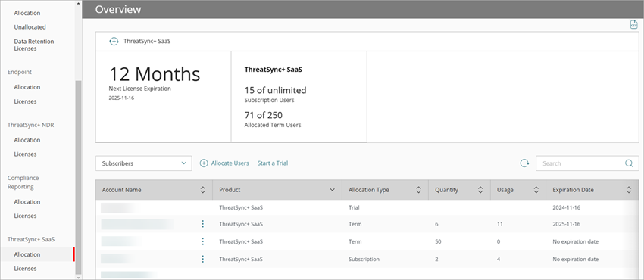Click the ThreatSync+ SaaS product icon
Screen dimensions: 644x280
(114, 42)
